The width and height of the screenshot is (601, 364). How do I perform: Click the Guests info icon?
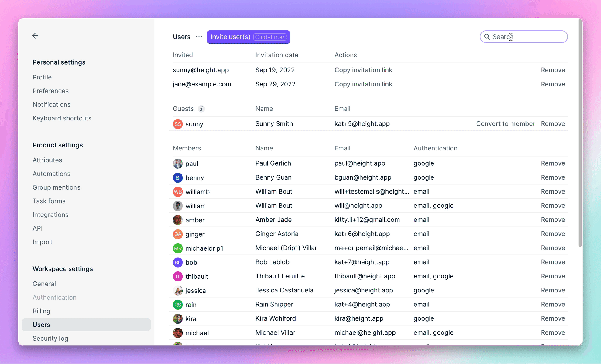(201, 109)
